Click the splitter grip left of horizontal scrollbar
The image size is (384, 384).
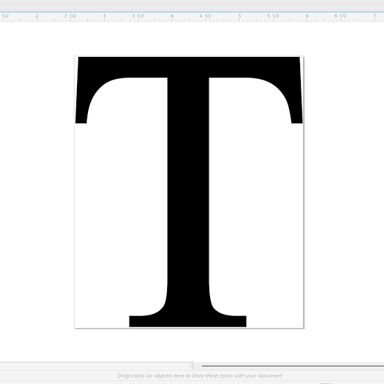192,366
